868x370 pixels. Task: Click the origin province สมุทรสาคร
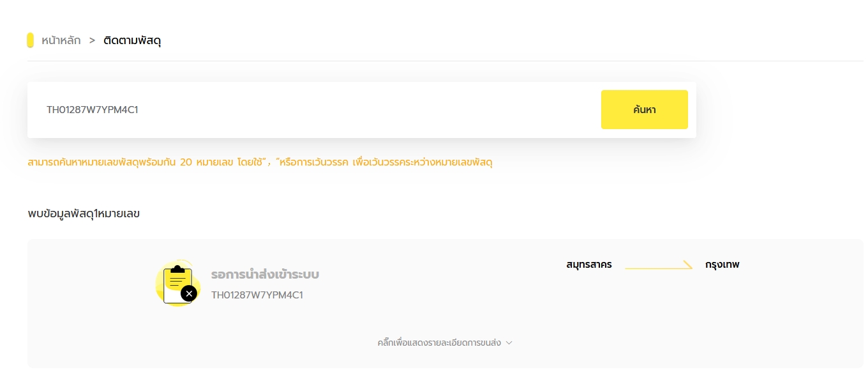[x=588, y=265]
